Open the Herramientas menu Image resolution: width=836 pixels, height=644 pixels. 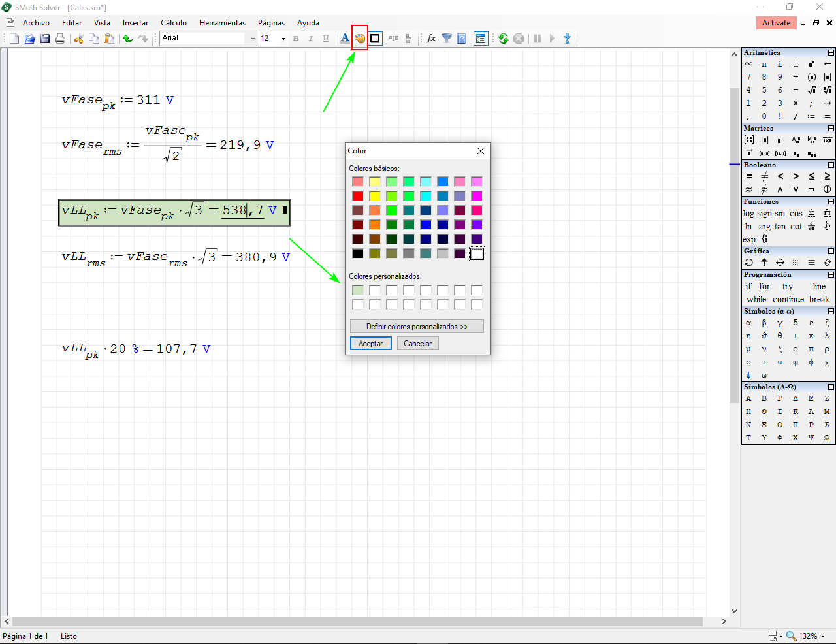point(222,23)
